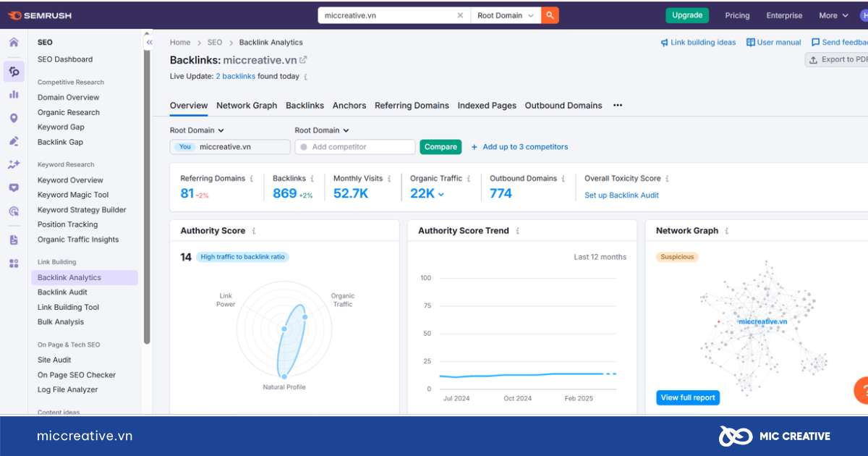The height and width of the screenshot is (456, 868).
Task: Open the document report icon in left rail
Action: 14,240
